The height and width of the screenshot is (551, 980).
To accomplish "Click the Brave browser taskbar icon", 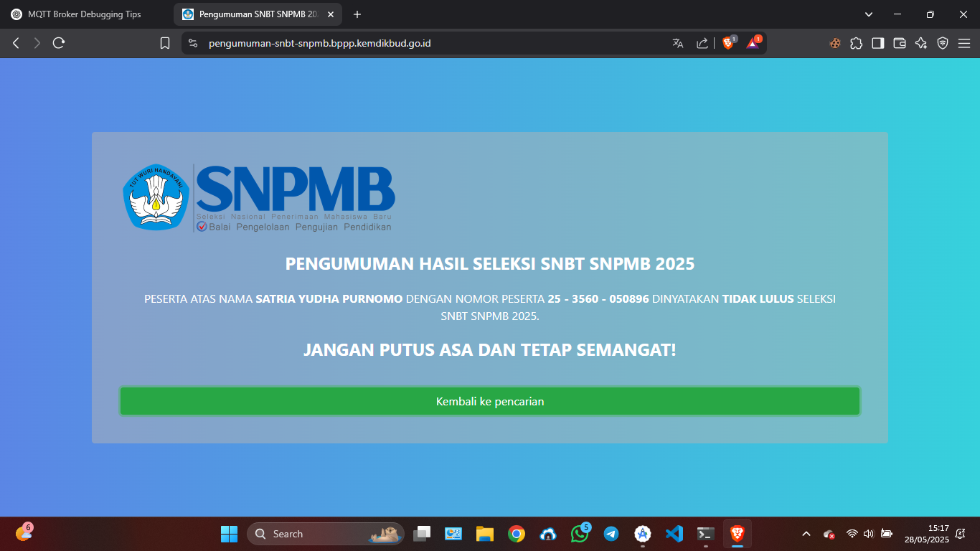I will tap(737, 534).
